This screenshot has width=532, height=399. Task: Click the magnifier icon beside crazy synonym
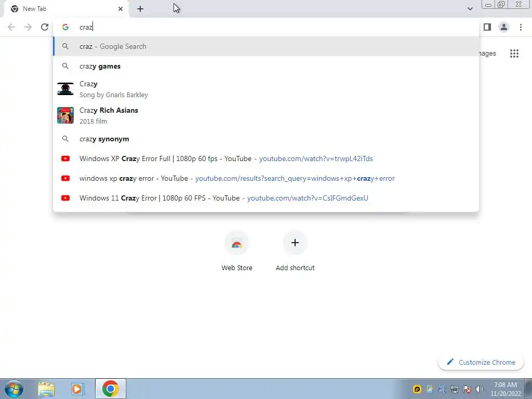pyautogui.click(x=65, y=139)
